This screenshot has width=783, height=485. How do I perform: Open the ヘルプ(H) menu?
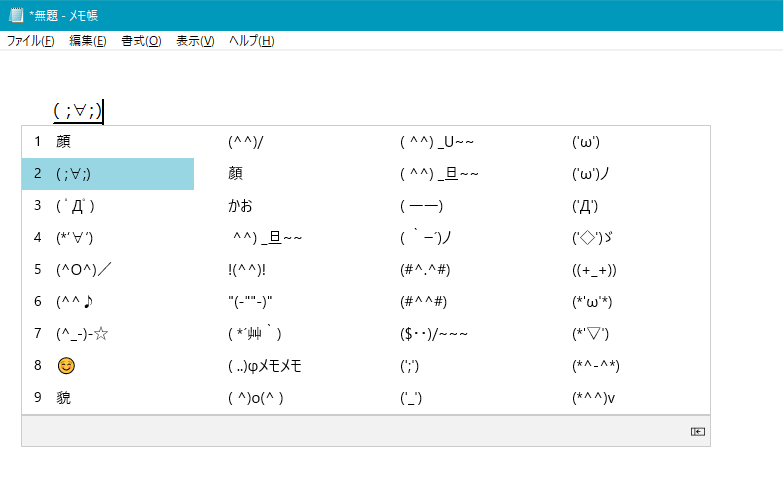[252, 41]
